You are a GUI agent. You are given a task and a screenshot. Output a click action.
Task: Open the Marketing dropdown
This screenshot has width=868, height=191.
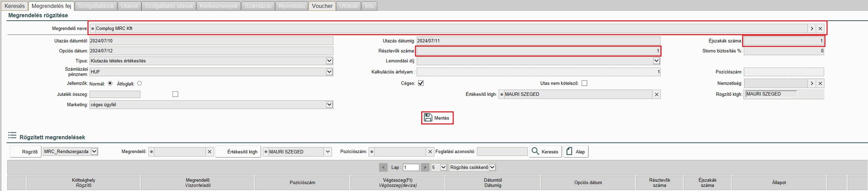point(329,105)
